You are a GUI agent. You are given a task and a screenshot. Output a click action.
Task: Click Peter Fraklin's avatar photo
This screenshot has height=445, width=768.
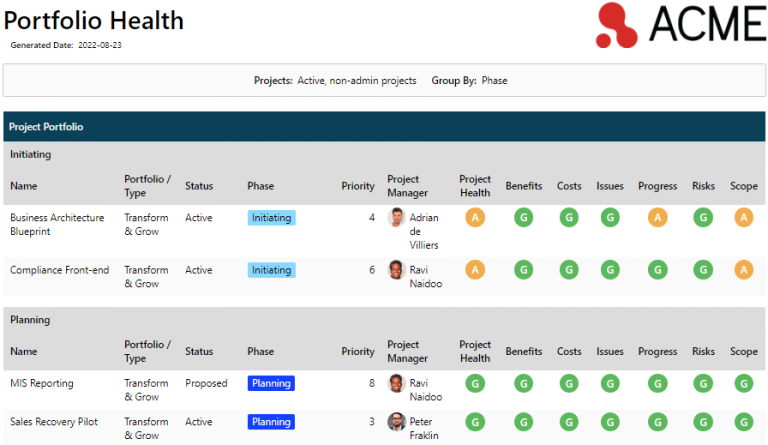(x=397, y=422)
